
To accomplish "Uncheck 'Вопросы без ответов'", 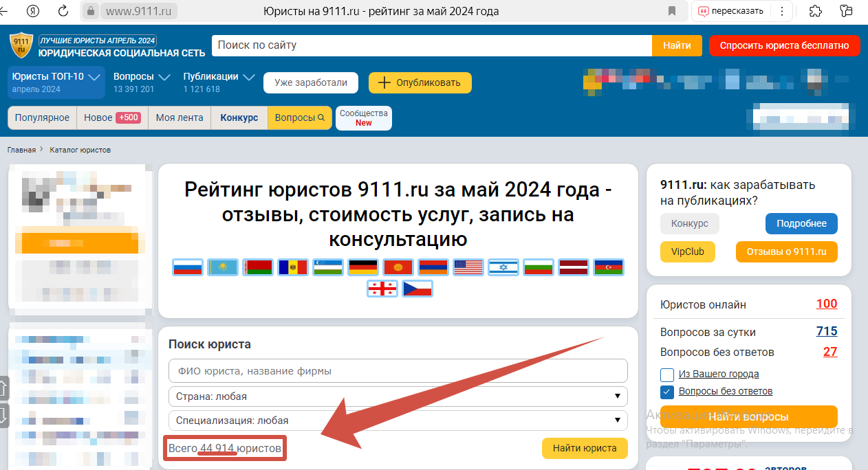I will pyautogui.click(x=666, y=392).
